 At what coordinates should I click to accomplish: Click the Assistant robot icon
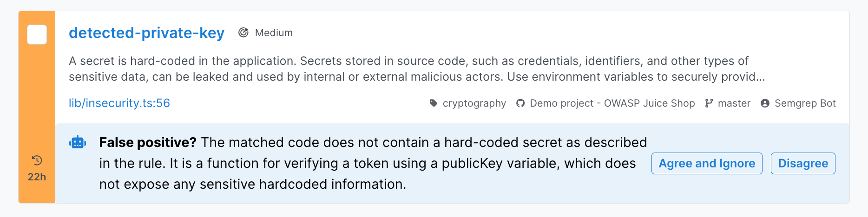pos(78,142)
